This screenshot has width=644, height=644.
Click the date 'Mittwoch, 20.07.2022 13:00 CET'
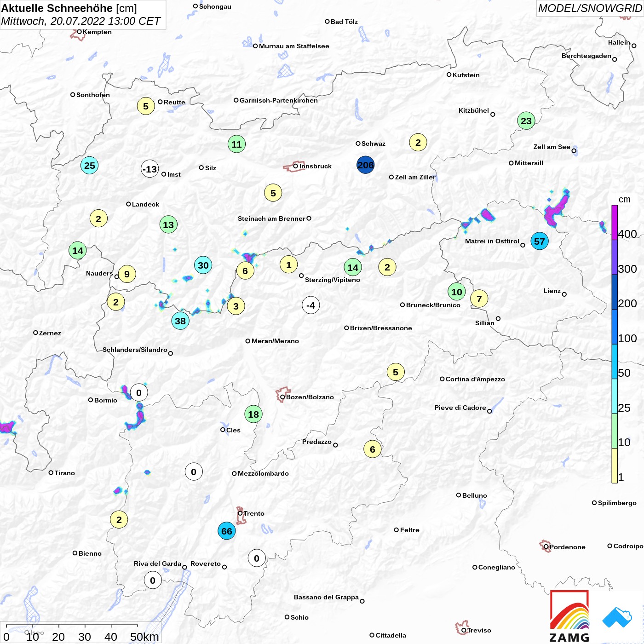click(81, 21)
